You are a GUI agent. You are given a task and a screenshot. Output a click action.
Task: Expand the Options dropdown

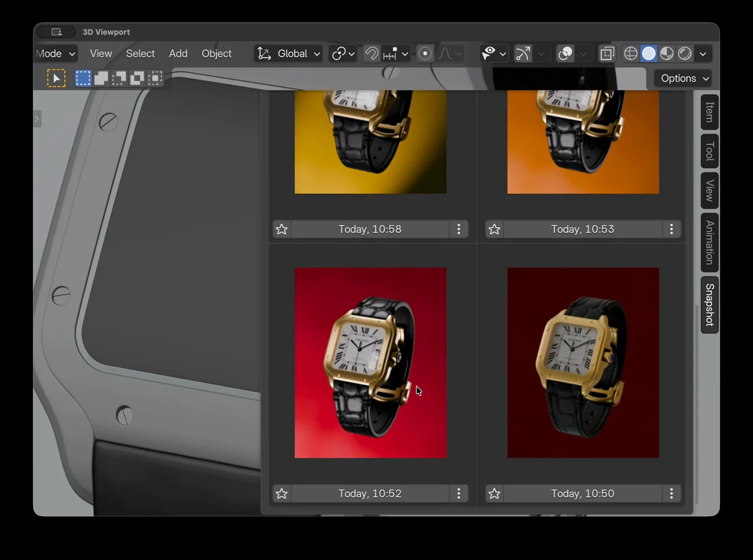[683, 78]
